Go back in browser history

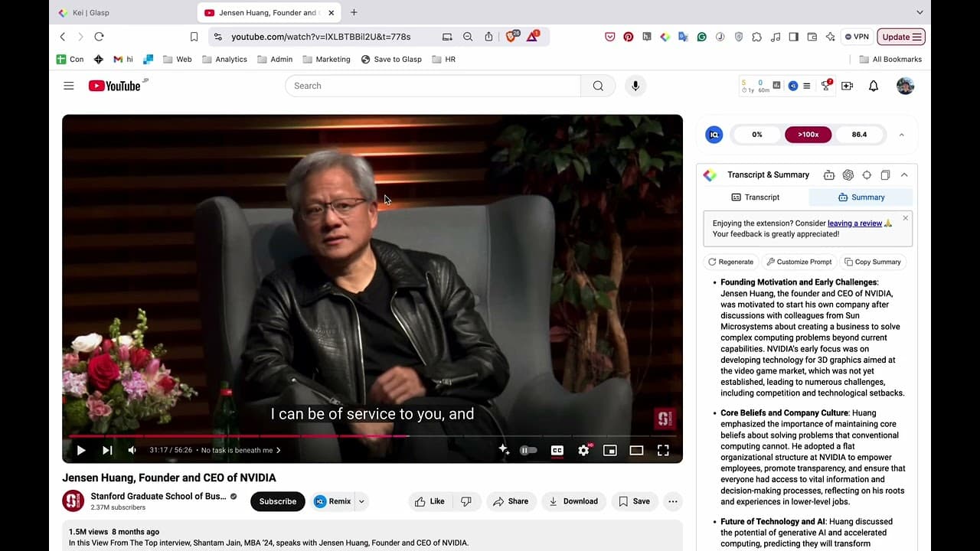63,37
